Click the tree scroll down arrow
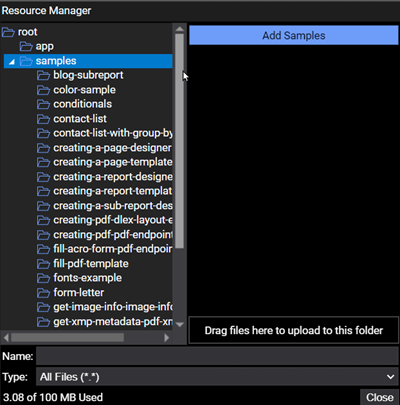400x405 pixels. click(x=180, y=324)
